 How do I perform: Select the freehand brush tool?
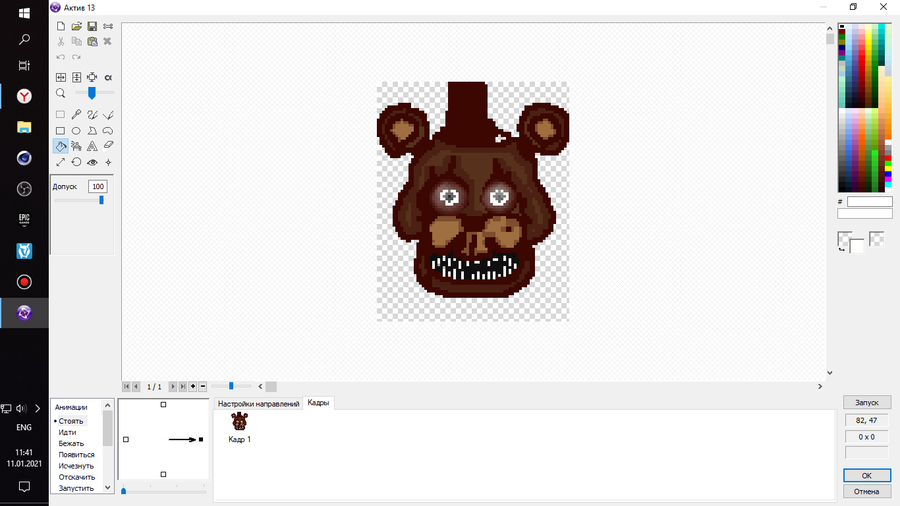92,115
